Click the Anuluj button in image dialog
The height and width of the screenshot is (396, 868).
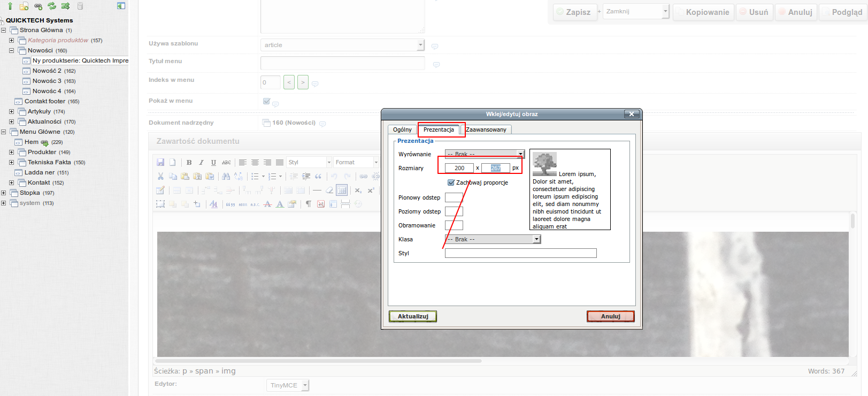coord(611,316)
